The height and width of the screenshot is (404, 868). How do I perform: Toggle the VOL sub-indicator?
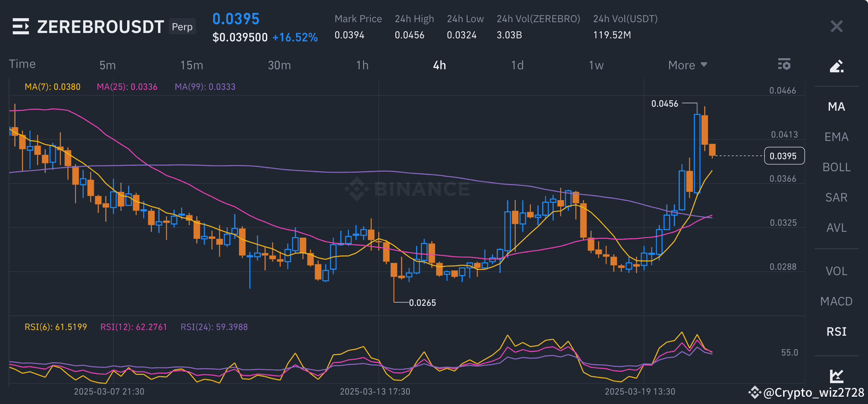[836, 271]
